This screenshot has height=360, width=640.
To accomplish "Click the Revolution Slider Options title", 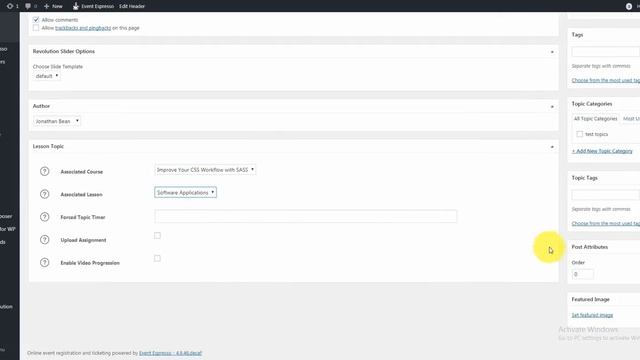I will (64, 51).
